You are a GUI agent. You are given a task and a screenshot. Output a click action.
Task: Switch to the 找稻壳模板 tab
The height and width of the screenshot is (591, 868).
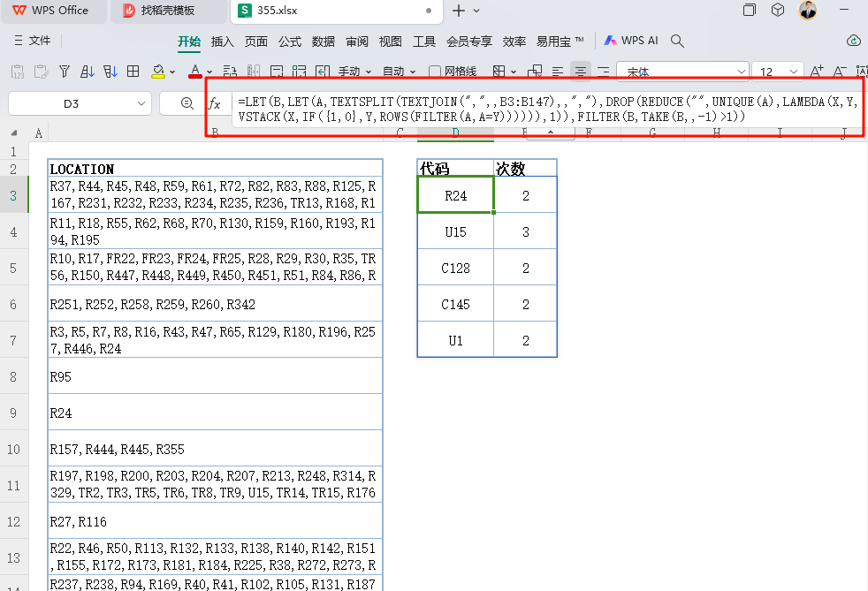point(168,11)
